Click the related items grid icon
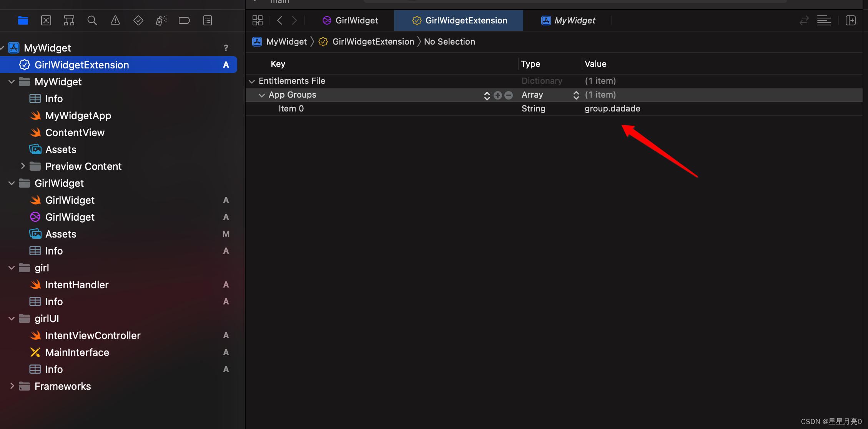 (258, 20)
